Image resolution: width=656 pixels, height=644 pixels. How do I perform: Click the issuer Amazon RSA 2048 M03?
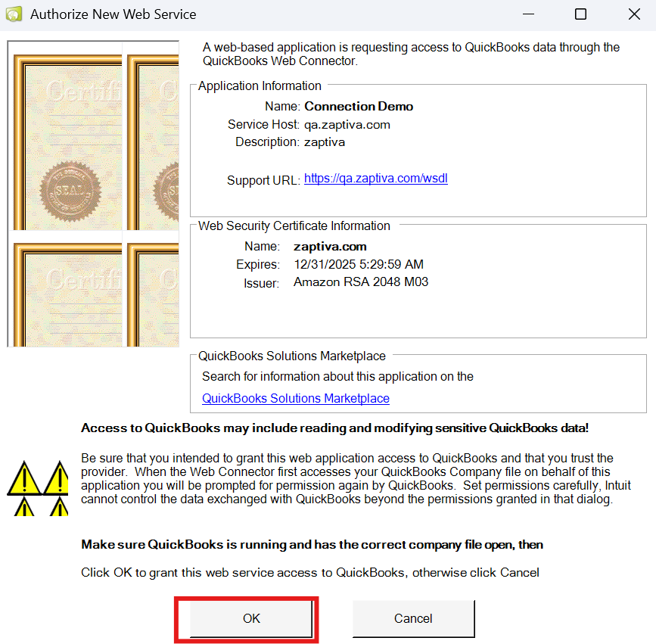pos(361,282)
